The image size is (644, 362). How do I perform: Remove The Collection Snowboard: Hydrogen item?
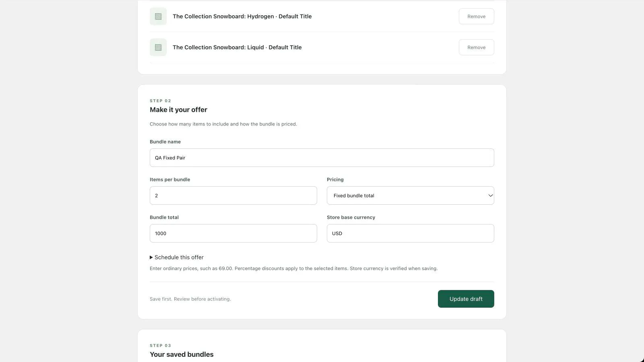pos(476,16)
